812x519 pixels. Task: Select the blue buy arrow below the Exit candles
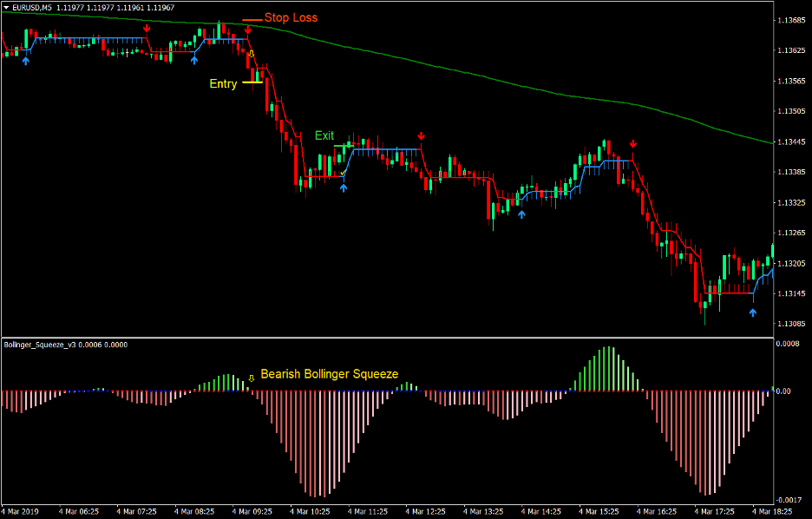344,186
